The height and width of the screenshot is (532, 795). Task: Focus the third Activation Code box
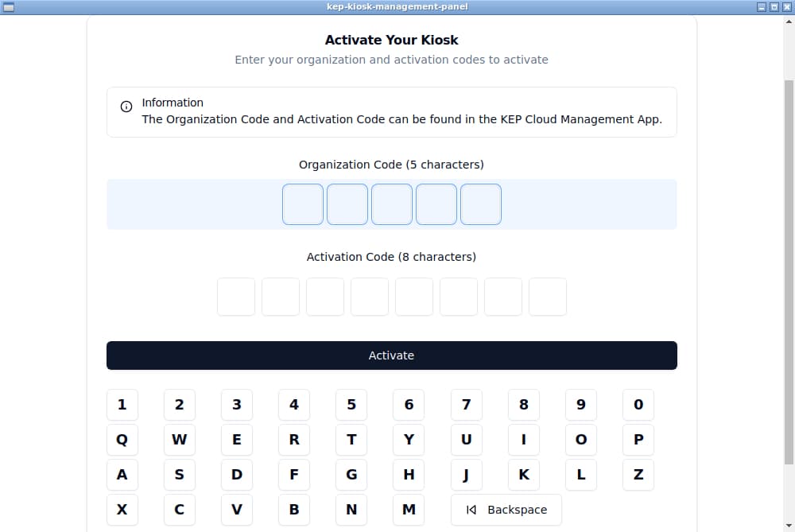click(325, 297)
